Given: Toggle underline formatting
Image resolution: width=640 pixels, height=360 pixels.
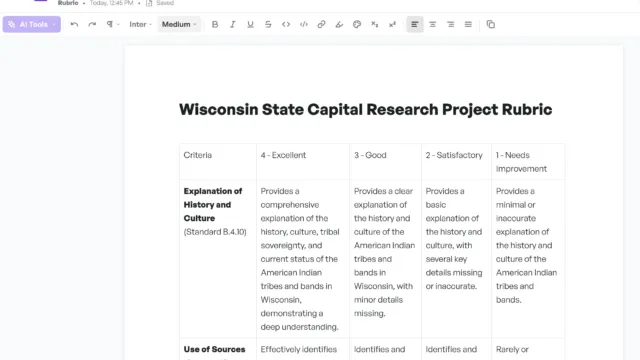Looking at the screenshot, I should pos(250,24).
